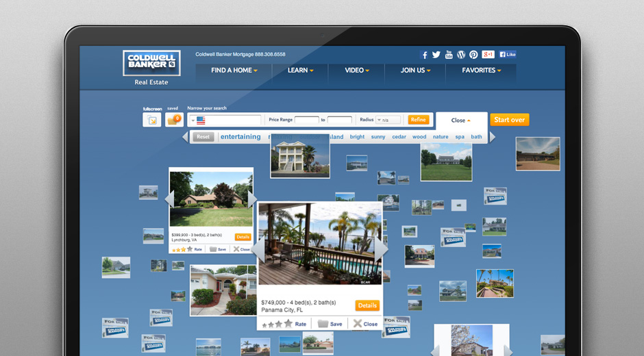
Task: Select the 'wood' tag
Action: point(419,137)
